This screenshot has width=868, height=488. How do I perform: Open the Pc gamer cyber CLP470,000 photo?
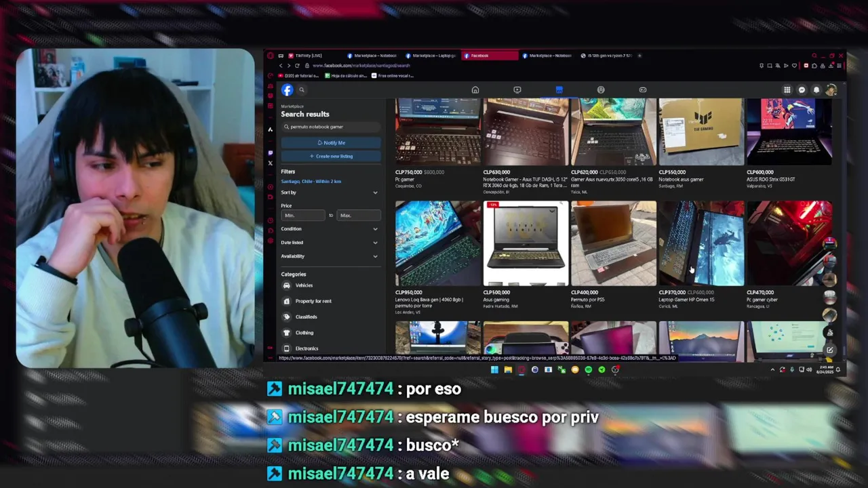(x=789, y=243)
